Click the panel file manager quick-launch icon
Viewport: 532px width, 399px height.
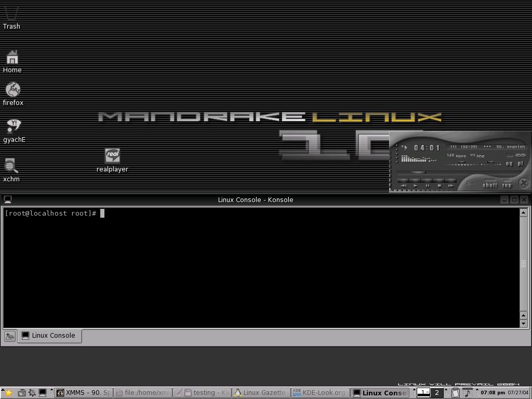tap(22, 393)
